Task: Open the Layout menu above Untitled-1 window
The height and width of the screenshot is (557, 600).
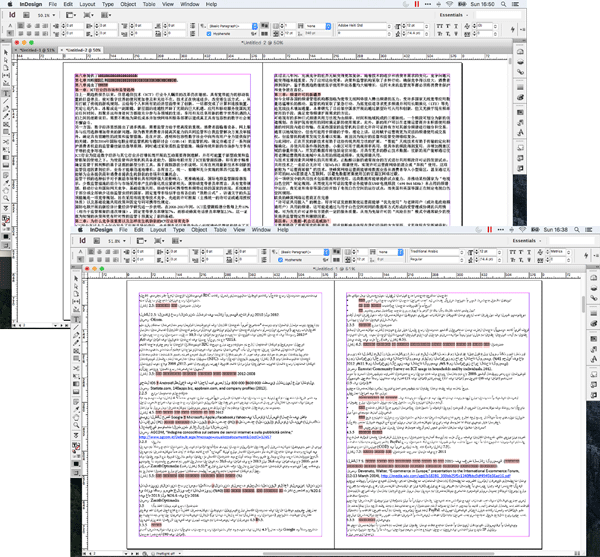Action: click(158, 230)
